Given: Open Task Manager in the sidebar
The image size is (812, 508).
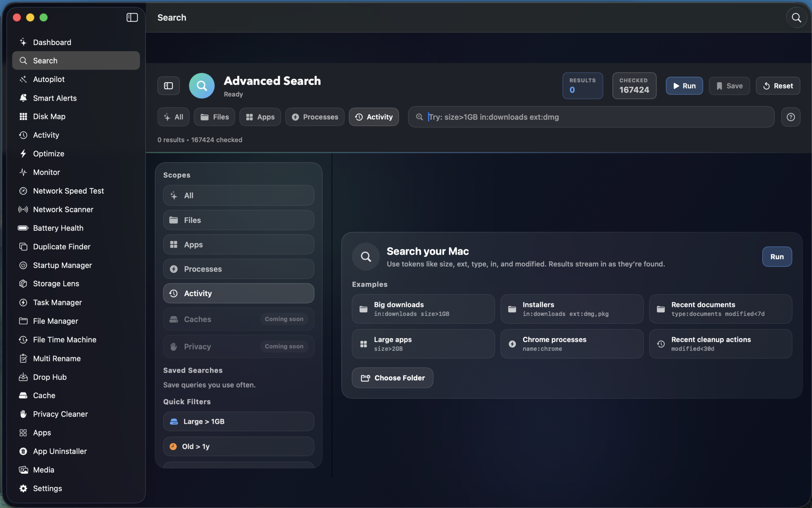Looking at the screenshot, I should 76,302.
